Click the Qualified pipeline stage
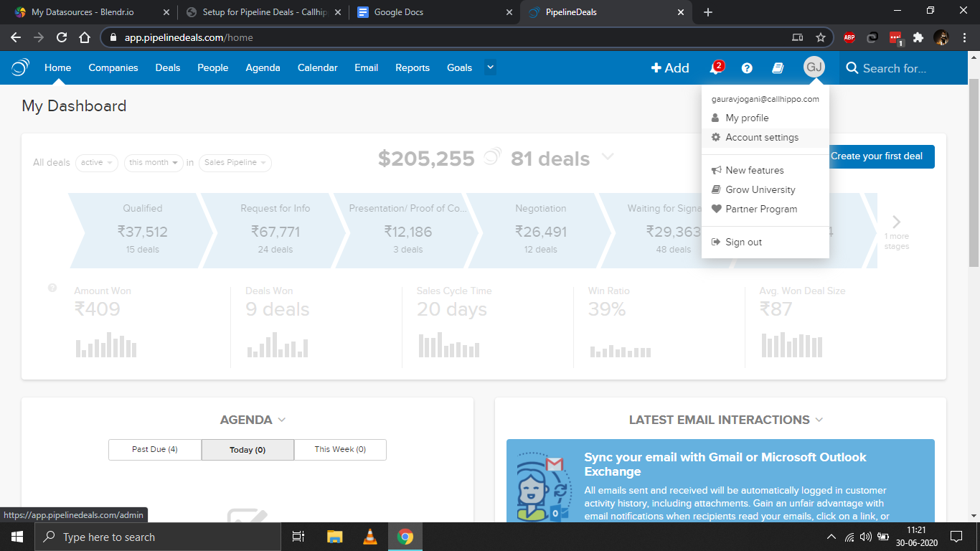The image size is (980, 551). tap(142, 230)
